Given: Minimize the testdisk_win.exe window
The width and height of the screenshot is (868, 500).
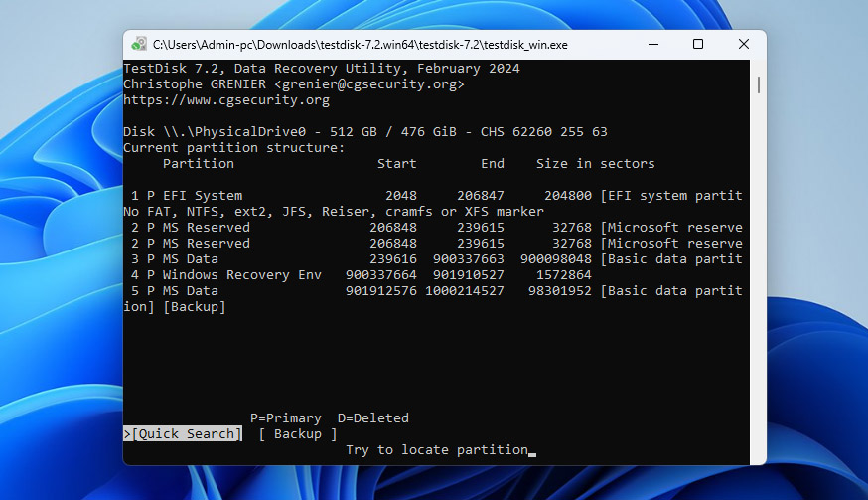Looking at the screenshot, I should (653, 45).
